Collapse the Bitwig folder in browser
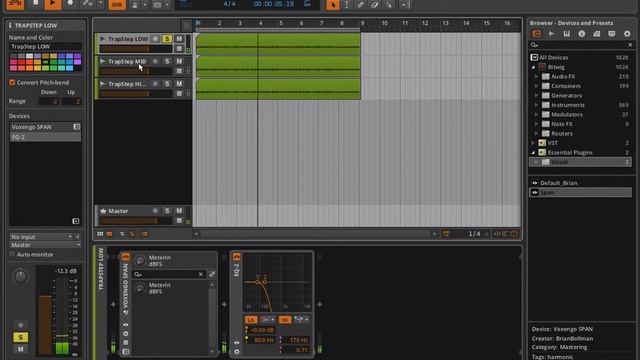This screenshot has width=640, height=360. pos(533,67)
